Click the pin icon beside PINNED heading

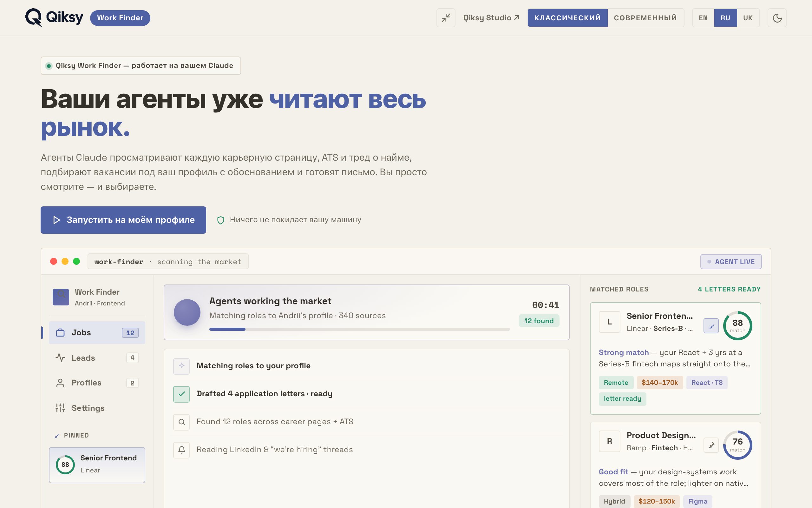pos(57,436)
